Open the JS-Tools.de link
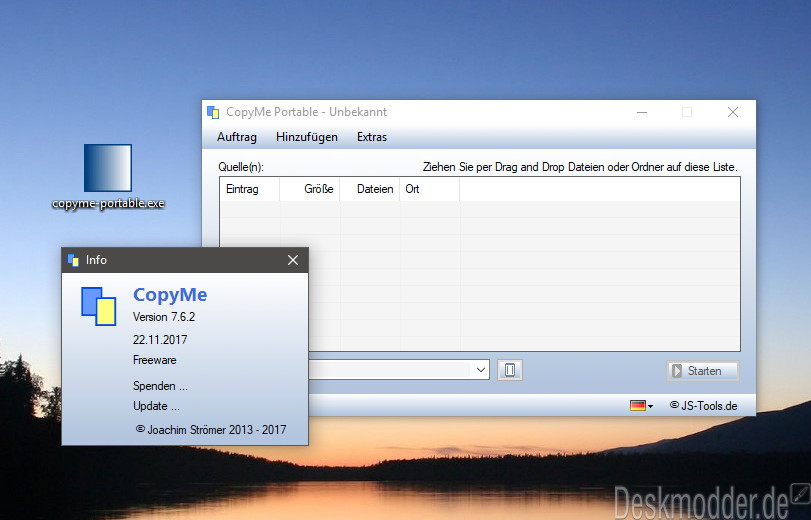Viewport: 811px width, 520px height. [703, 406]
